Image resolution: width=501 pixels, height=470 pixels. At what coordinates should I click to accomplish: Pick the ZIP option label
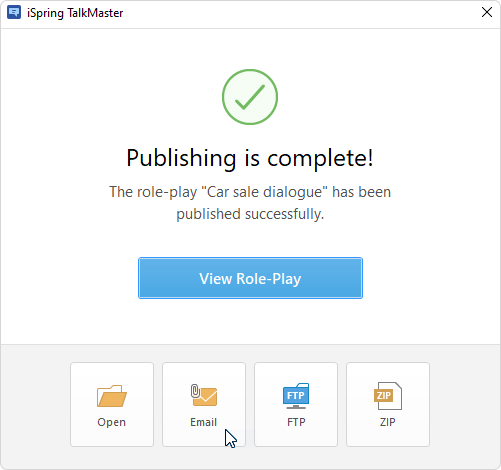388,422
